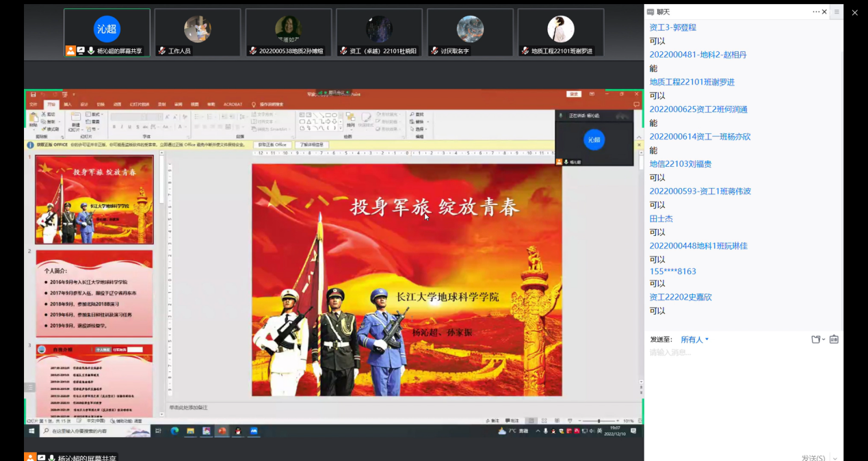Click the Tencent Meeting icon in the taskbar

click(x=254, y=431)
